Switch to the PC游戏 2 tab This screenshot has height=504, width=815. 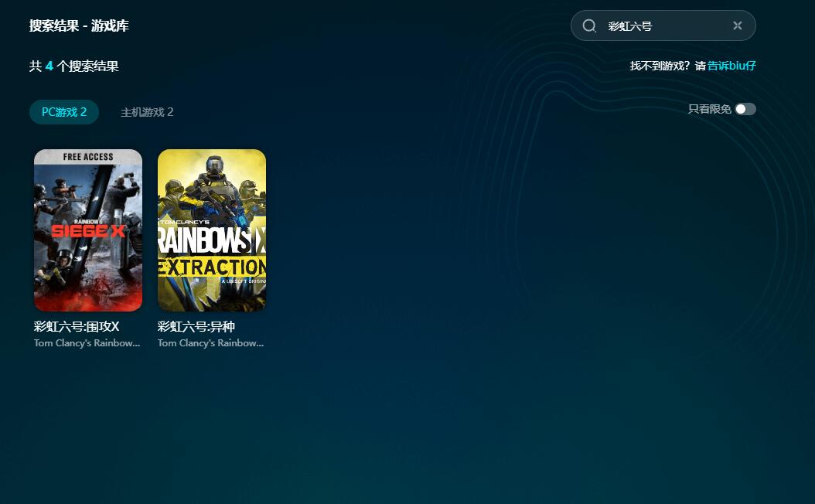coord(64,112)
